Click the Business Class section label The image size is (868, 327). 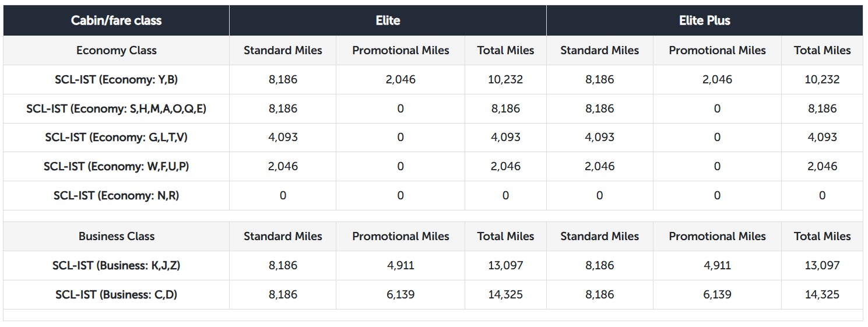117,236
